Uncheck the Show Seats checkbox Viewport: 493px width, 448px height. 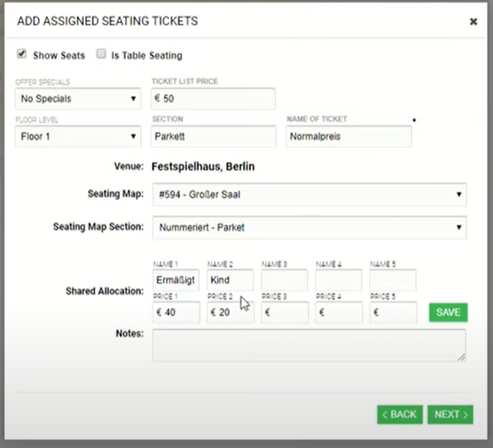[22, 54]
